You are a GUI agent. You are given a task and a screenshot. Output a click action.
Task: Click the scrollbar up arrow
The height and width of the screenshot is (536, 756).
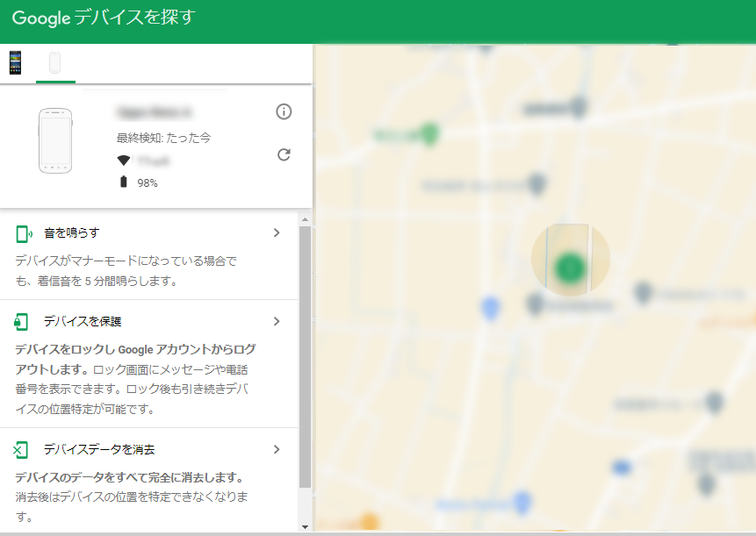305,219
